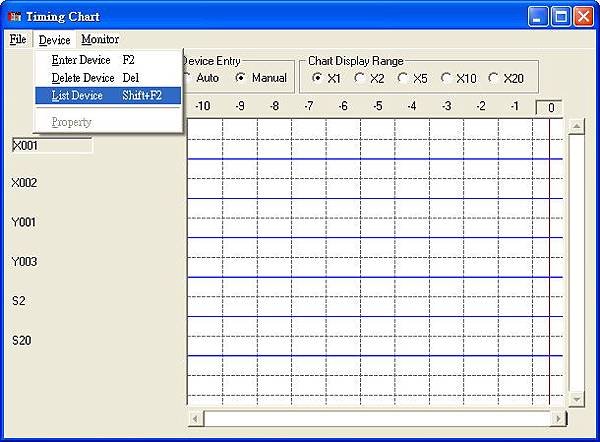Select Manual device entry mode
Screen dimensions: 600x442
click(261, 78)
